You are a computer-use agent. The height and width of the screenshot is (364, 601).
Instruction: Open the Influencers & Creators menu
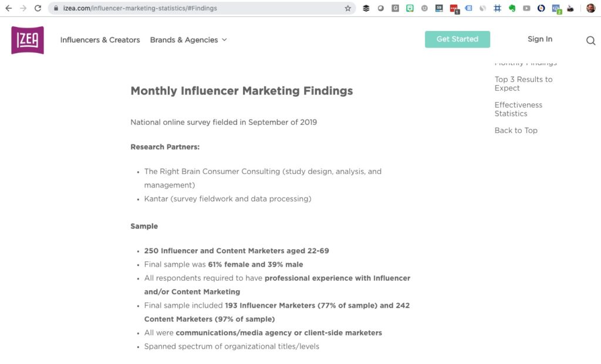pos(100,39)
